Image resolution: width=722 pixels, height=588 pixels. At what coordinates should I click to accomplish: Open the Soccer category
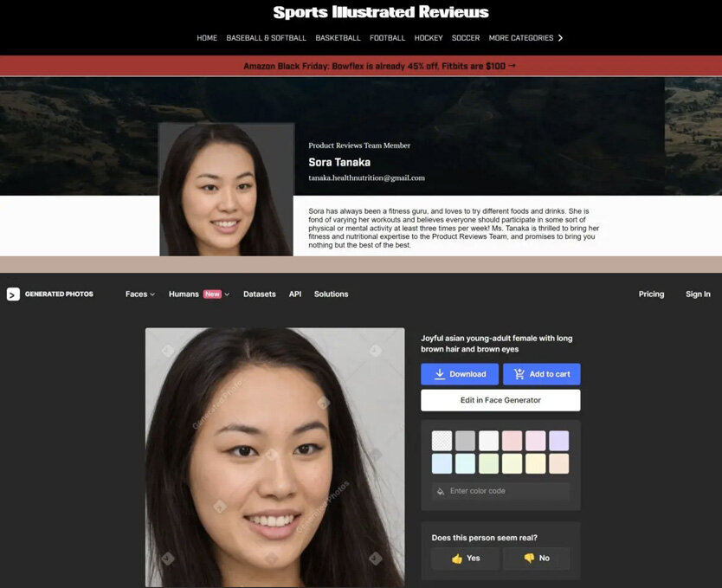[x=466, y=38]
